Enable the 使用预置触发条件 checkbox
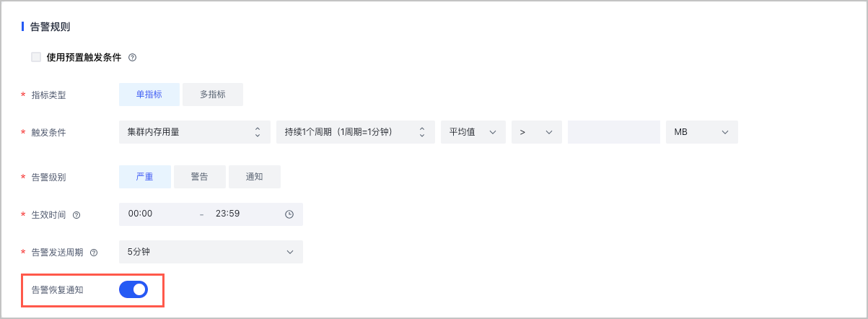868x319 pixels. pyautogui.click(x=36, y=57)
